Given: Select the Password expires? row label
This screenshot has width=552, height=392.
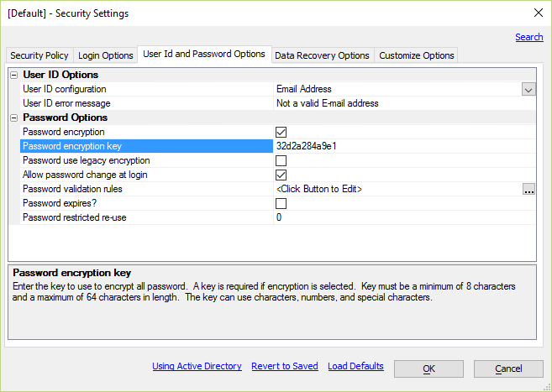Looking at the screenshot, I should [x=60, y=203].
